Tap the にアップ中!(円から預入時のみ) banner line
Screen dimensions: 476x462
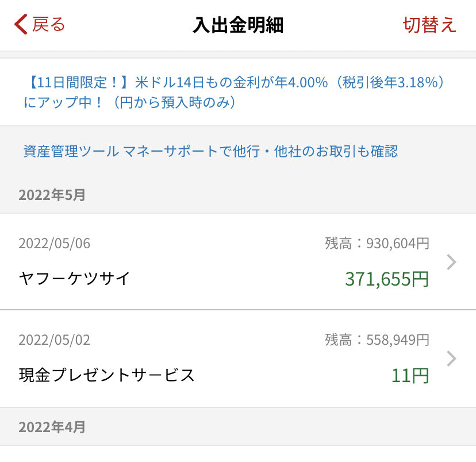click(130, 103)
